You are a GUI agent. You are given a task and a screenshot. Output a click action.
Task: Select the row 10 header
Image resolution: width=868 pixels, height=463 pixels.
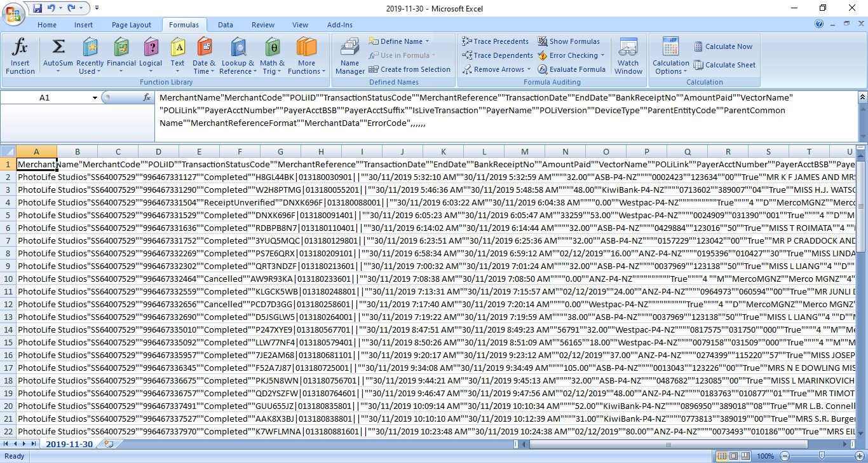pyautogui.click(x=8, y=279)
